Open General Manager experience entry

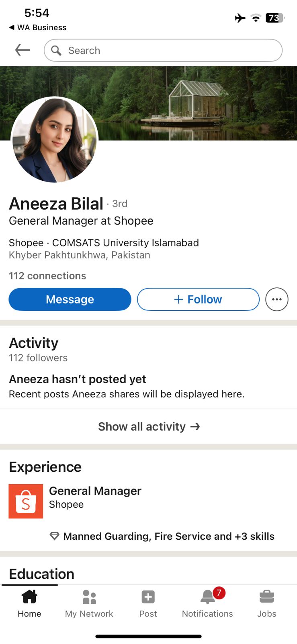click(95, 491)
